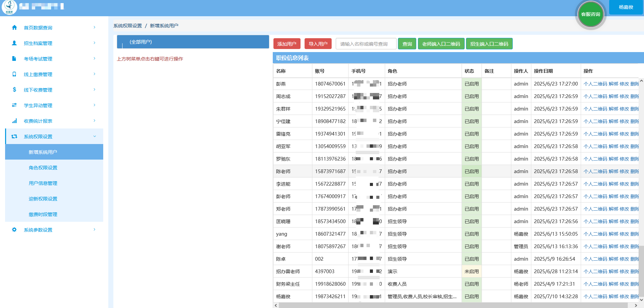Click the document icon beside 考场考试管理
The image size is (644, 308).
[x=14, y=59]
